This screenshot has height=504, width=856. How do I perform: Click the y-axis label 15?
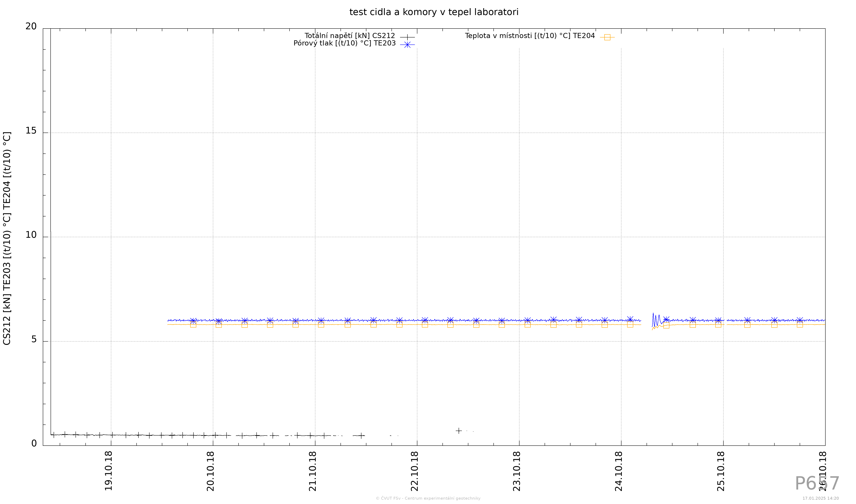pos(31,131)
